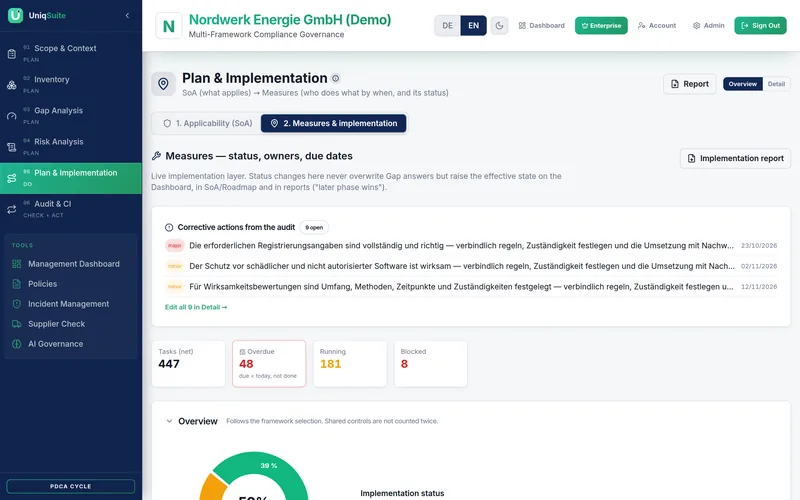Open Admin area in header
The image size is (800, 500).
pyautogui.click(x=709, y=26)
